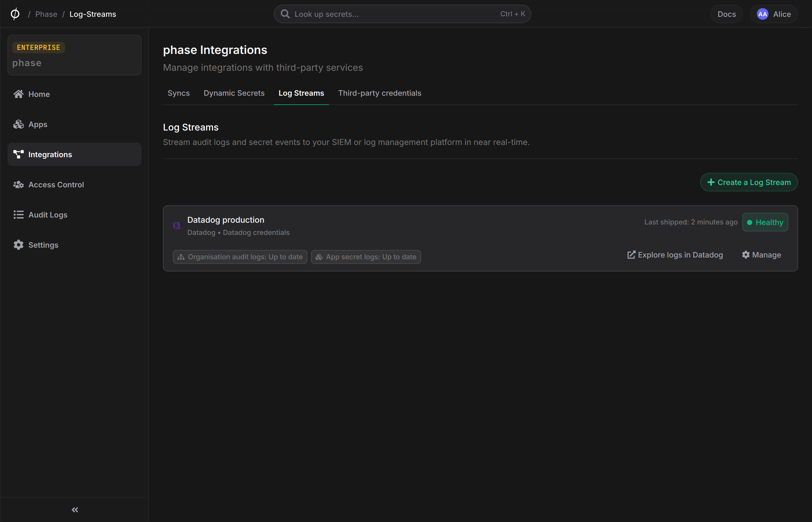Select Integrations in the sidebar
812x522 pixels.
coord(74,154)
